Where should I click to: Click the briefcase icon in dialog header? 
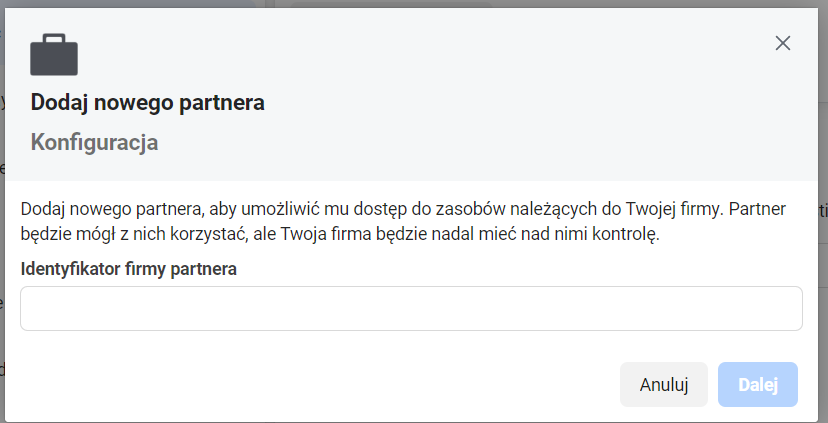coord(54,55)
